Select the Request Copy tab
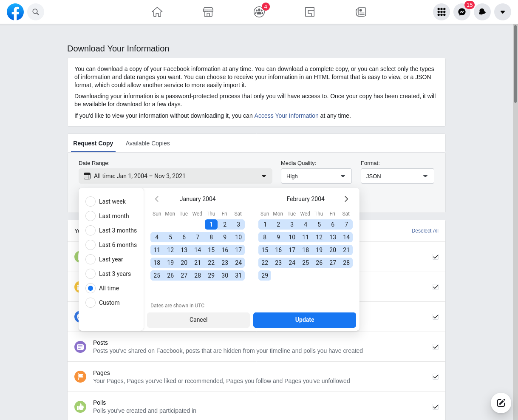Viewport: 518px width, 420px height. tap(93, 143)
